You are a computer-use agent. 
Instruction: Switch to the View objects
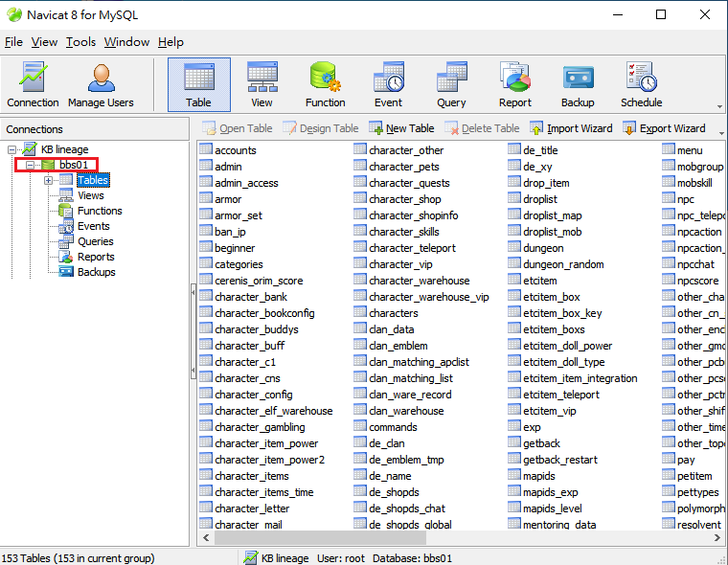(262, 84)
